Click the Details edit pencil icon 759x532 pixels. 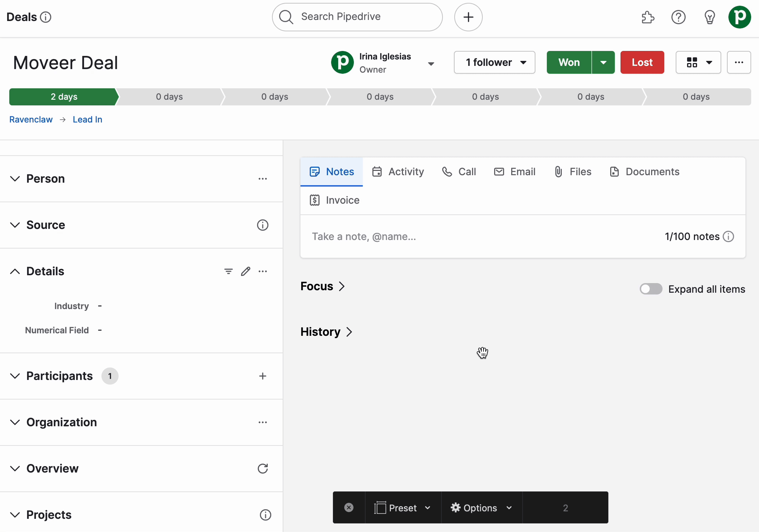[246, 271]
